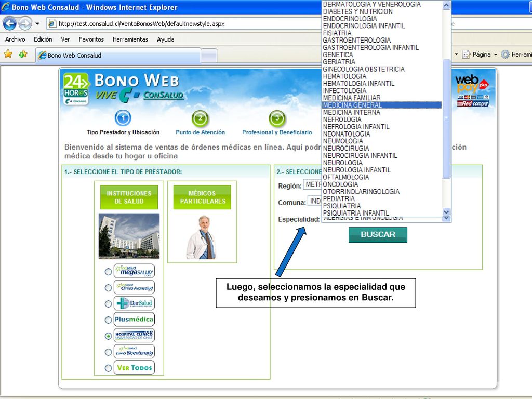Screen dimensions: 532x399
Task: Select the Clínica Avansalud radio button
Action: (108, 288)
